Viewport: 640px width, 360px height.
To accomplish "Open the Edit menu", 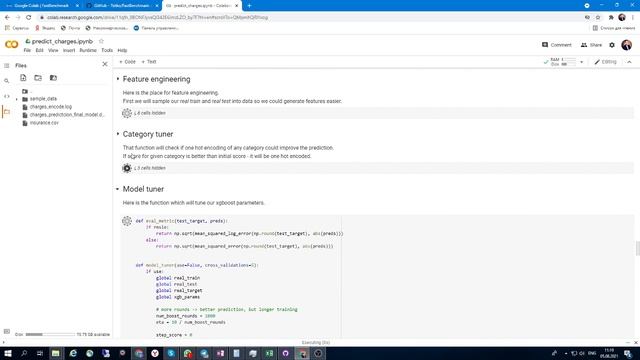I will [x=39, y=50].
